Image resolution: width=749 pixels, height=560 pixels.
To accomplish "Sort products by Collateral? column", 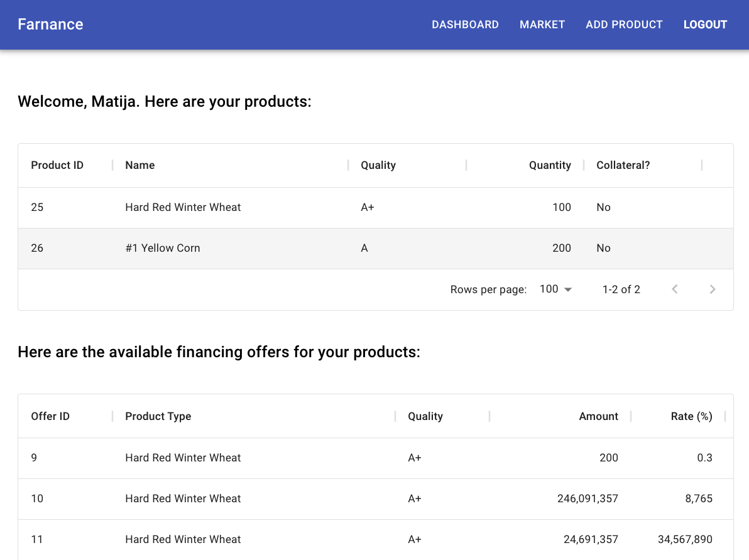I will 623,165.
